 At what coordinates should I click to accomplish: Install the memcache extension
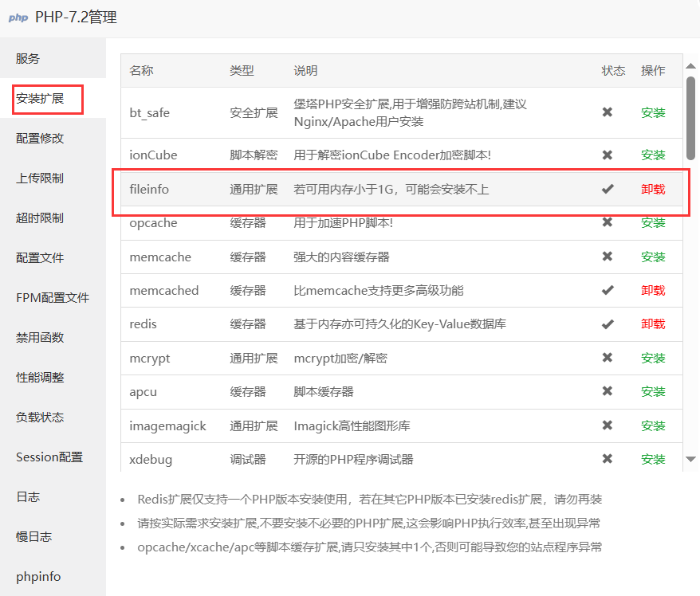(x=653, y=257)
